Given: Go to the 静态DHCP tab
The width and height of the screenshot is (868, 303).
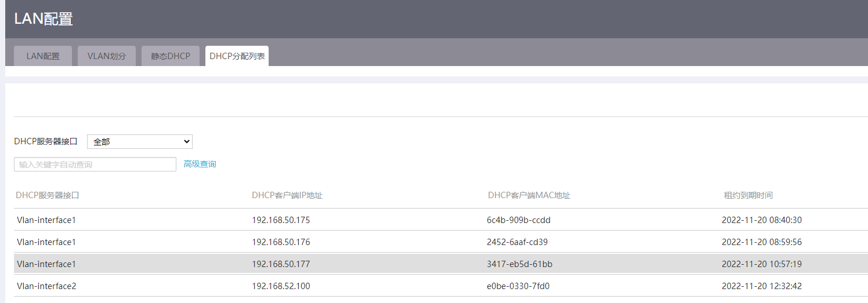Looking at the screenshot, I should pyautogui.click(x=171, y=56).
